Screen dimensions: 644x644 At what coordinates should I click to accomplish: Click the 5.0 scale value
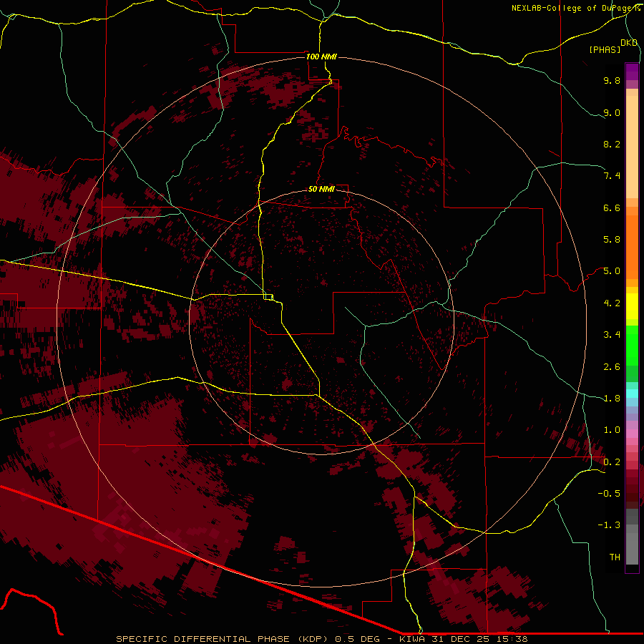tap(612, 271)
